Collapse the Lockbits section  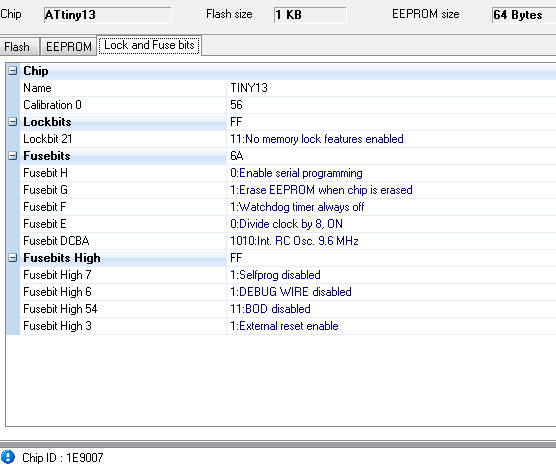[12, 122]
